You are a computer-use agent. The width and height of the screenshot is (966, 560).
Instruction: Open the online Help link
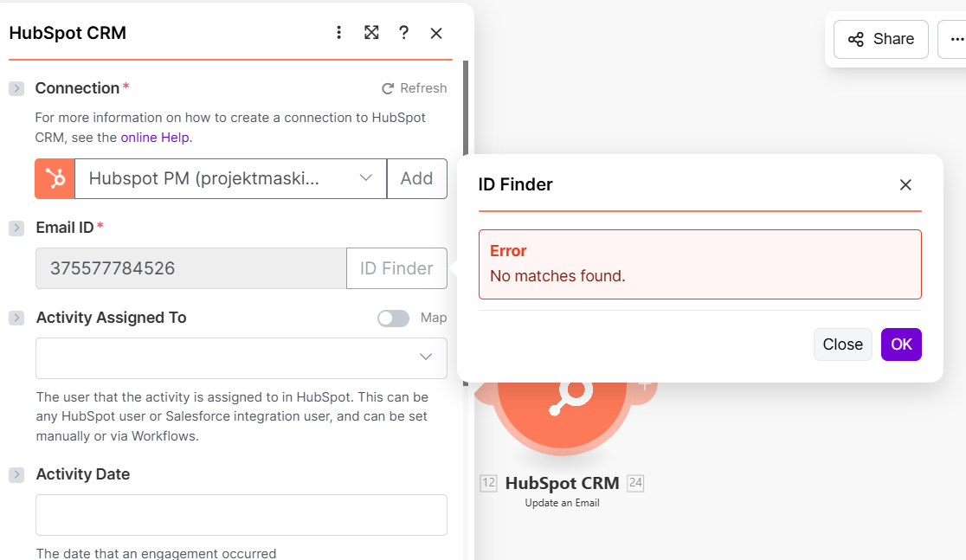tap(155, 137)
